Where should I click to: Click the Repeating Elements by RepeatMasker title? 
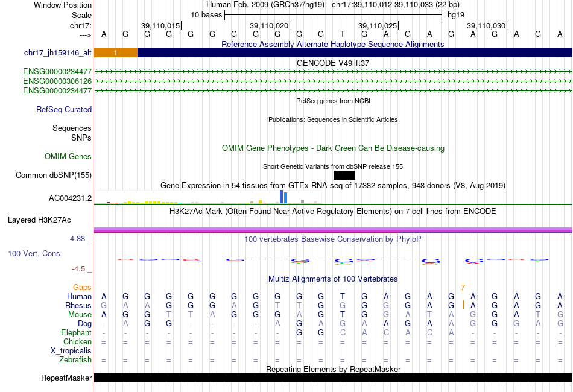coord(334,369)
